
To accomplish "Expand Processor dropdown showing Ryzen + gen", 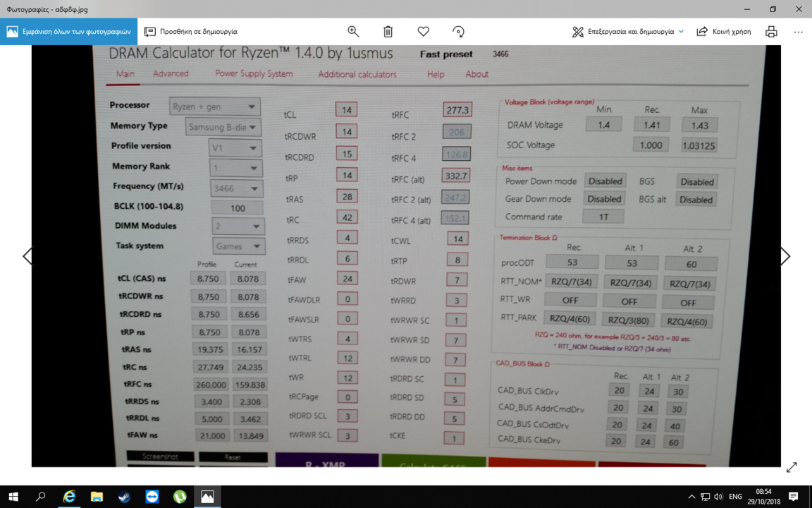I will pos(214,107).
